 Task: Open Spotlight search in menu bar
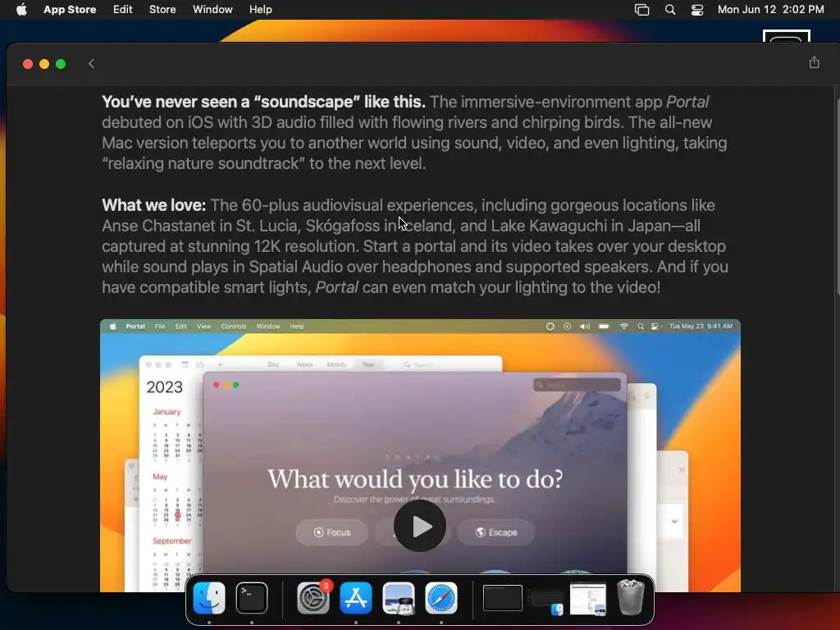[669, 10]
